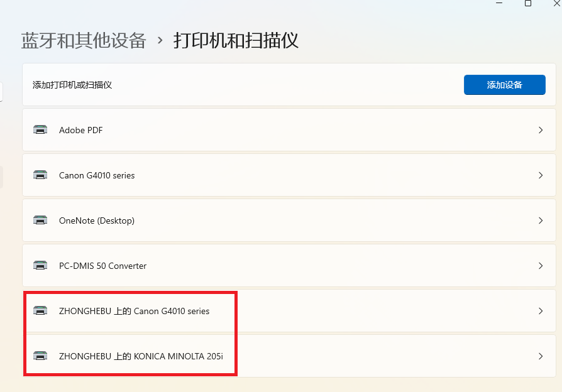562x392 pixels.
Task: Expand the PC-DMIS 50 Converter chevron
Action: pos(541,266)
